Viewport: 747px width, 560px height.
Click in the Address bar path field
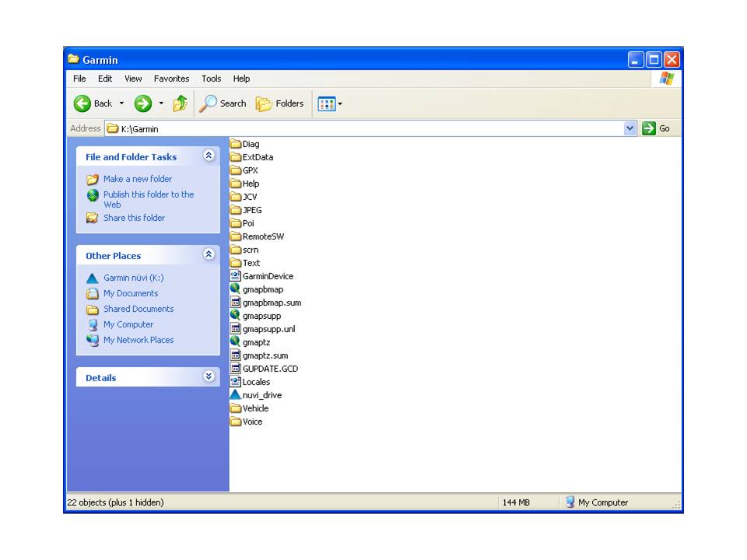[366, 129]
